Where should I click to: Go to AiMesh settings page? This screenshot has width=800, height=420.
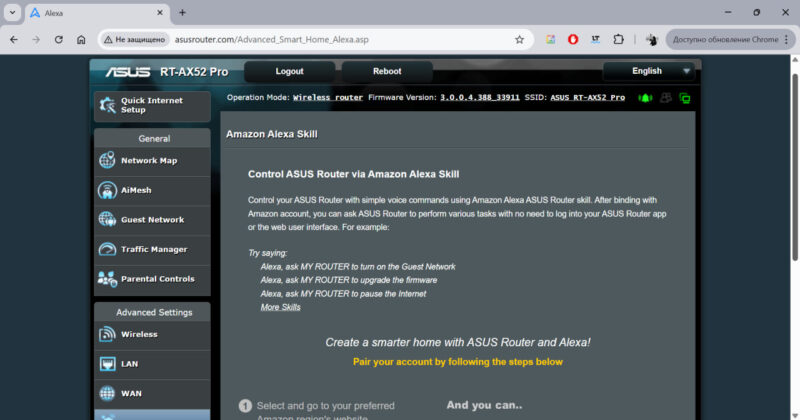[x=152, y=190]
